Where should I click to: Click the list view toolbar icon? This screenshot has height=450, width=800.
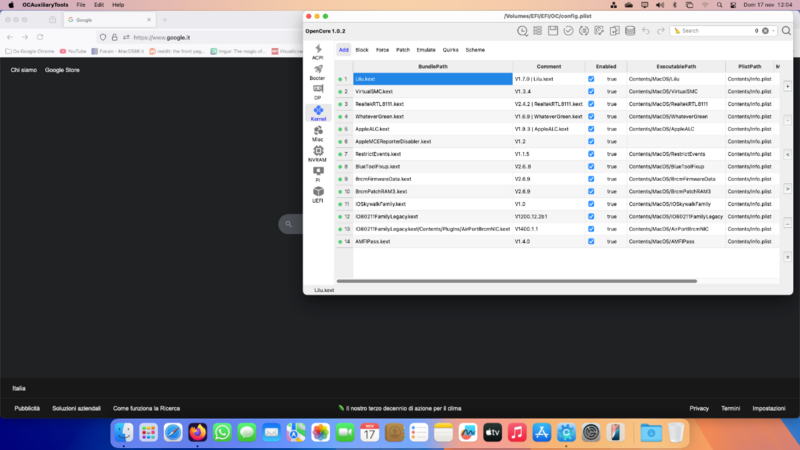[x=537, y=31]
